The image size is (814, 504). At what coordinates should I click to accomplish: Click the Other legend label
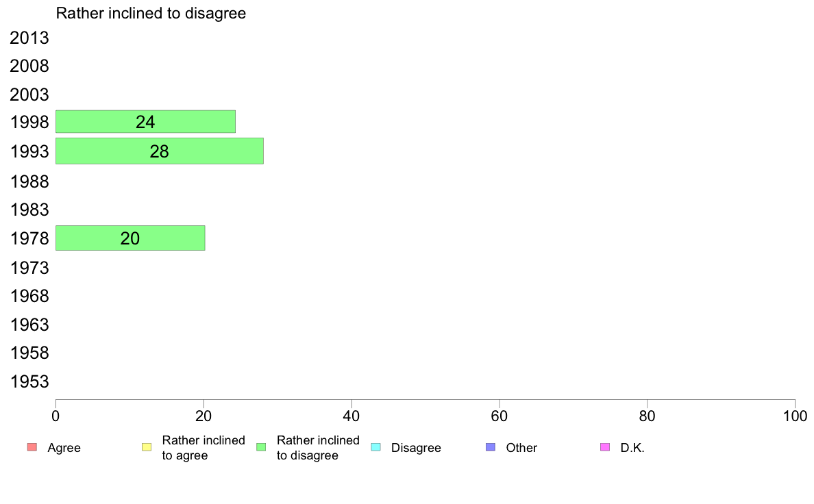(x=521, y=448)
